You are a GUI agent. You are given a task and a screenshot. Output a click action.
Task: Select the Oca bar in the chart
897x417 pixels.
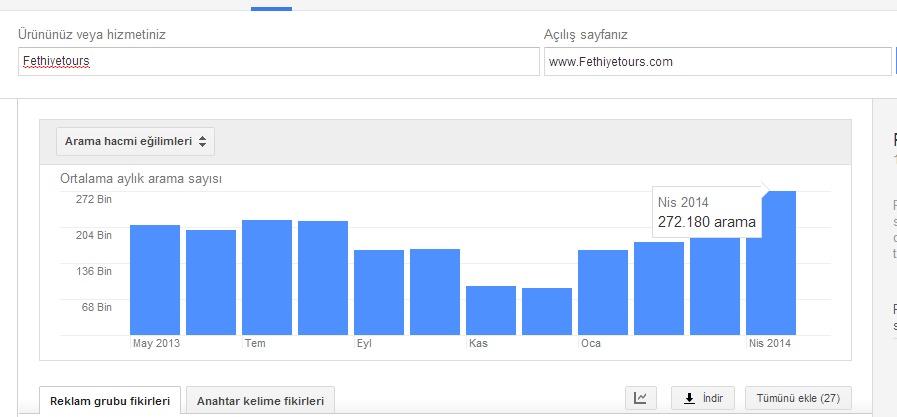603,292
